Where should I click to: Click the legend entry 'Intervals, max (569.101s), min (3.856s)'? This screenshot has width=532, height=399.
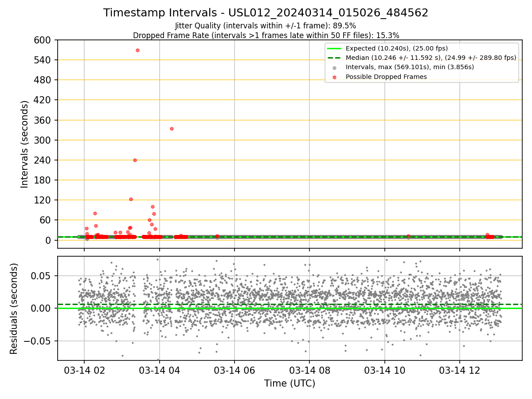pos(410,67)
